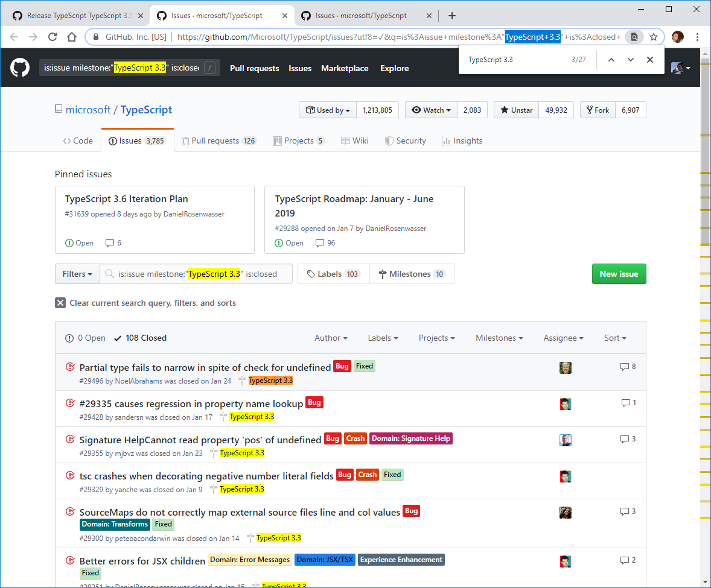Image resolution: width=711 pixels, height=588 pixels.
Task: Open the TypeScript 3.6 Iteration Plan pinned issue
Action: 127,198
